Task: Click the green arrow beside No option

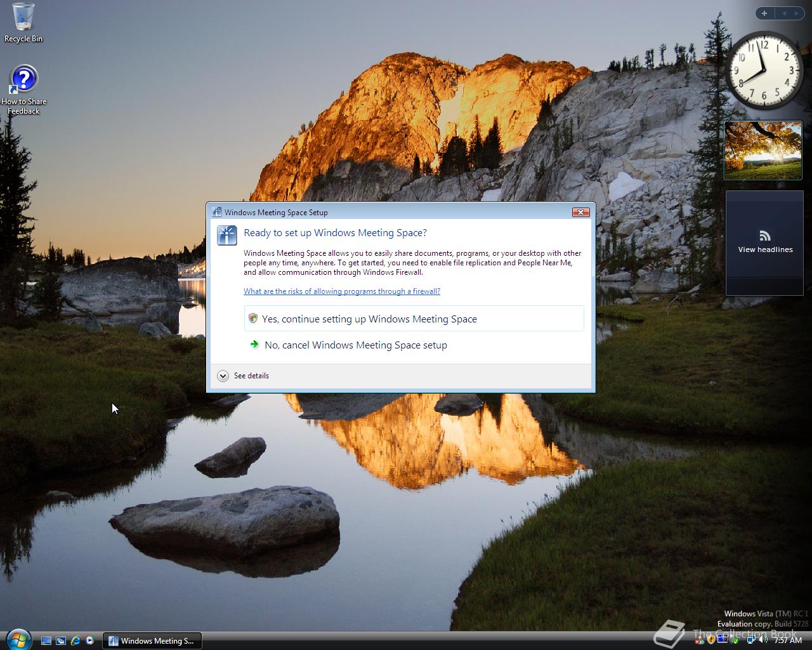Action: pyautogui.click(x=254, y=344)
